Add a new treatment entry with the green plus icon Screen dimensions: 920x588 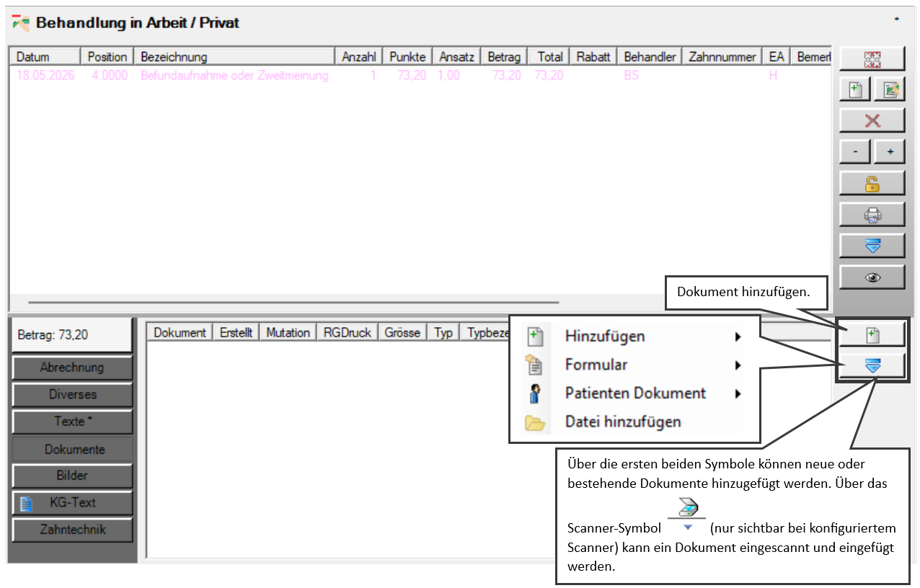tap(855, 90)
